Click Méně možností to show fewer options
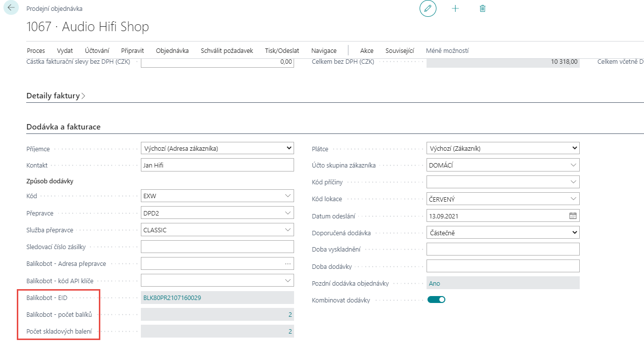The height and width of the screenshot is (343, 644). (x=447, y=50)
